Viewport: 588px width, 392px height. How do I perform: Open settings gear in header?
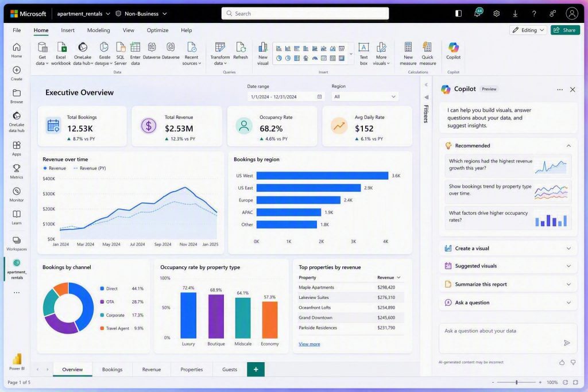point(497,14)
